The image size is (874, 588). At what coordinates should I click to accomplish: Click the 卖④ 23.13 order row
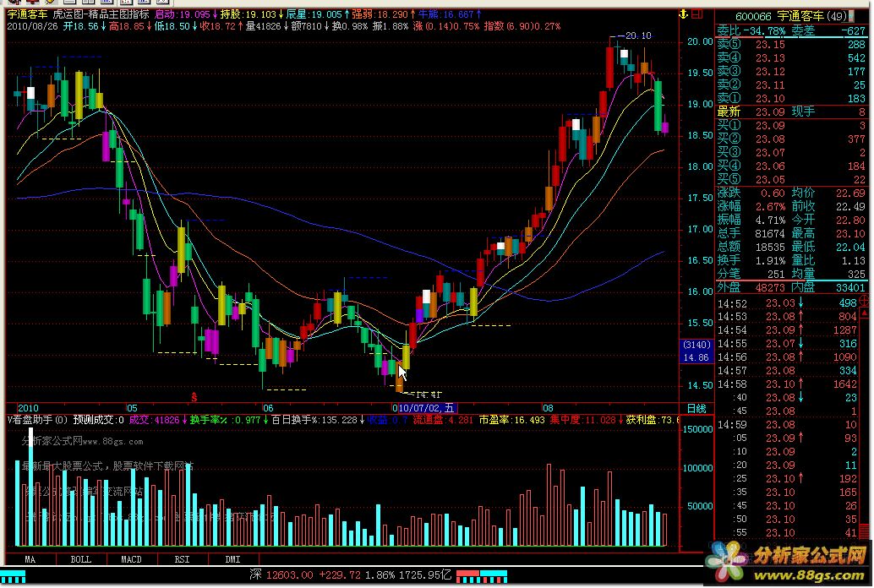pos(791,57)
